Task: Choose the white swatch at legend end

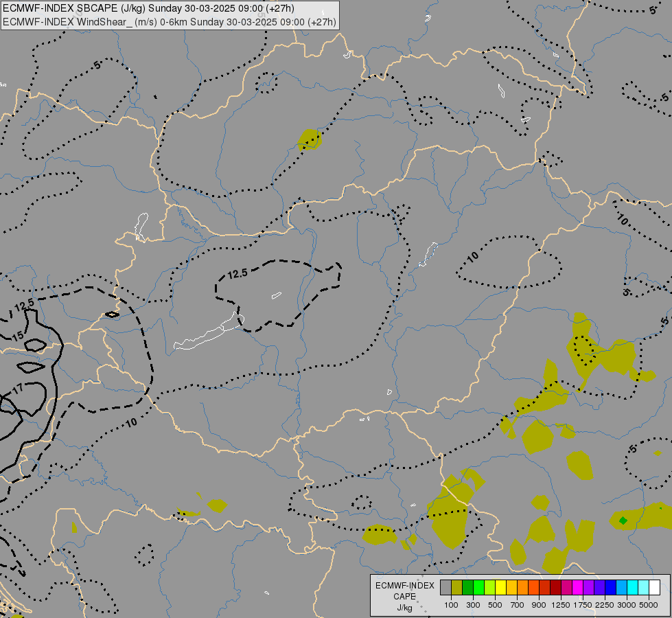Action: click(654, 587)
